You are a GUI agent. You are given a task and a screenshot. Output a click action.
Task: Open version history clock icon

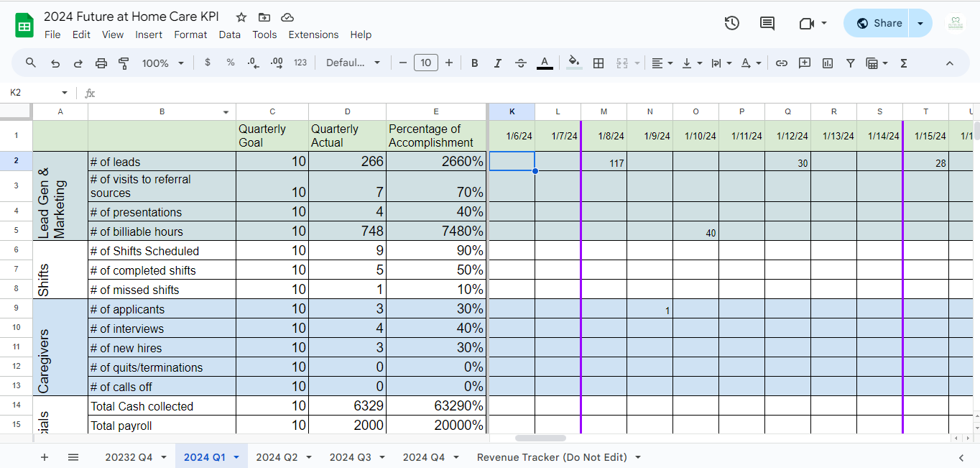(731, 23)
